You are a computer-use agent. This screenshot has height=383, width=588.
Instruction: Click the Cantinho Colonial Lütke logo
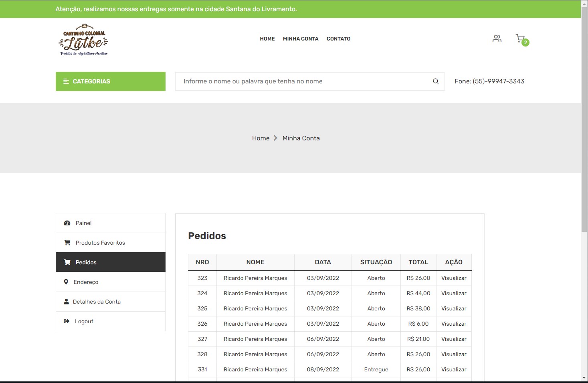point(84,39)
